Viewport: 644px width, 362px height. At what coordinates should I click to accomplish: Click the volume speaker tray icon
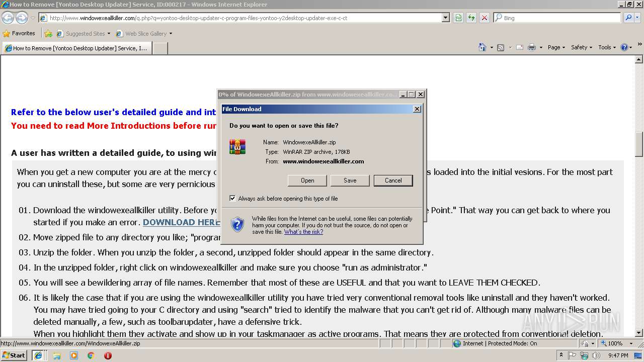pyautogui.click(x=597, y=355)
